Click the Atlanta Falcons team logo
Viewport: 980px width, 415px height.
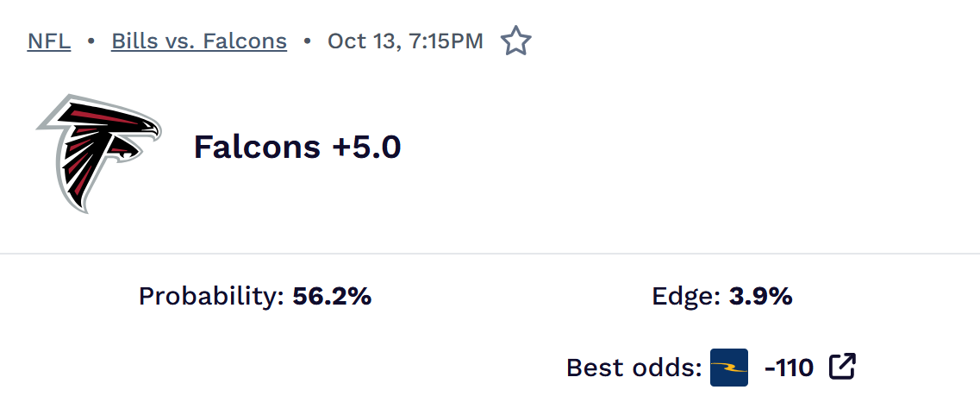coord(98,152)
